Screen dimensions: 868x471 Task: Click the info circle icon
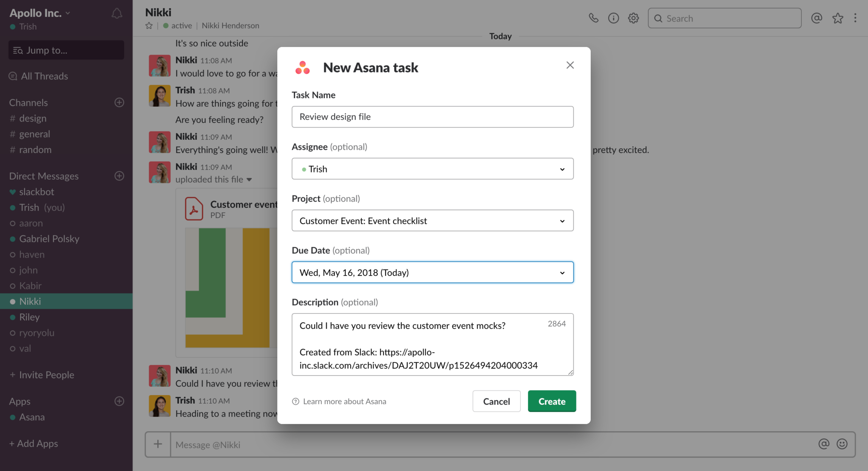[x=613, y=17]
